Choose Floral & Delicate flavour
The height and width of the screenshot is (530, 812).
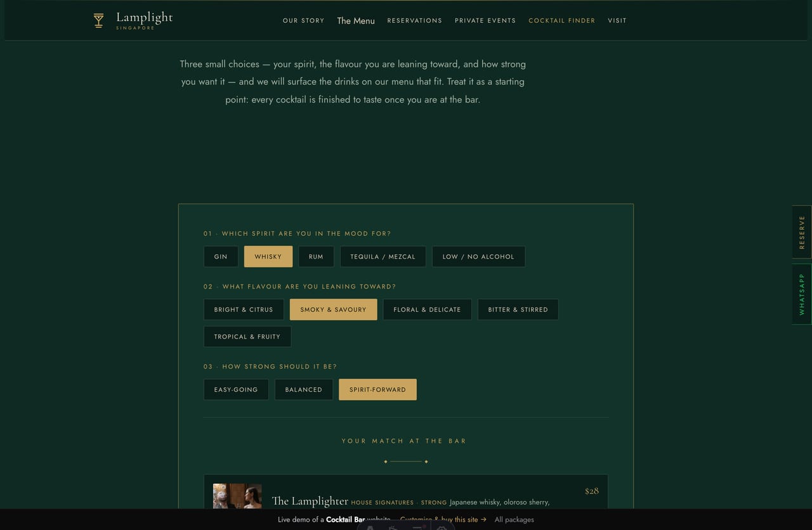click(x=427, y=310)
